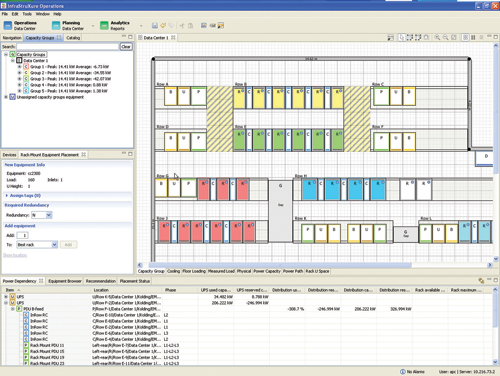Click the zoom in magnifier icon
This screenshot has width=500, height=376.
coord(437,37)
